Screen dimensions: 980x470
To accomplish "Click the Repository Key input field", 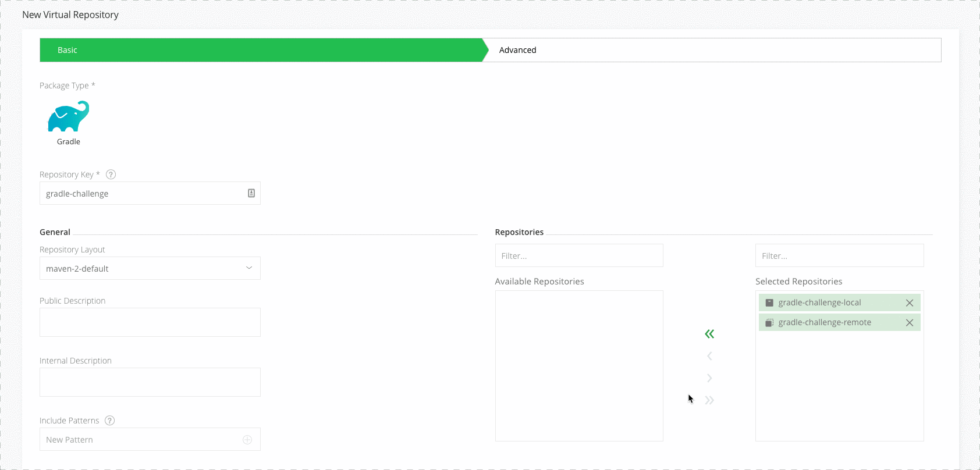I will click(x=143, y=193).
